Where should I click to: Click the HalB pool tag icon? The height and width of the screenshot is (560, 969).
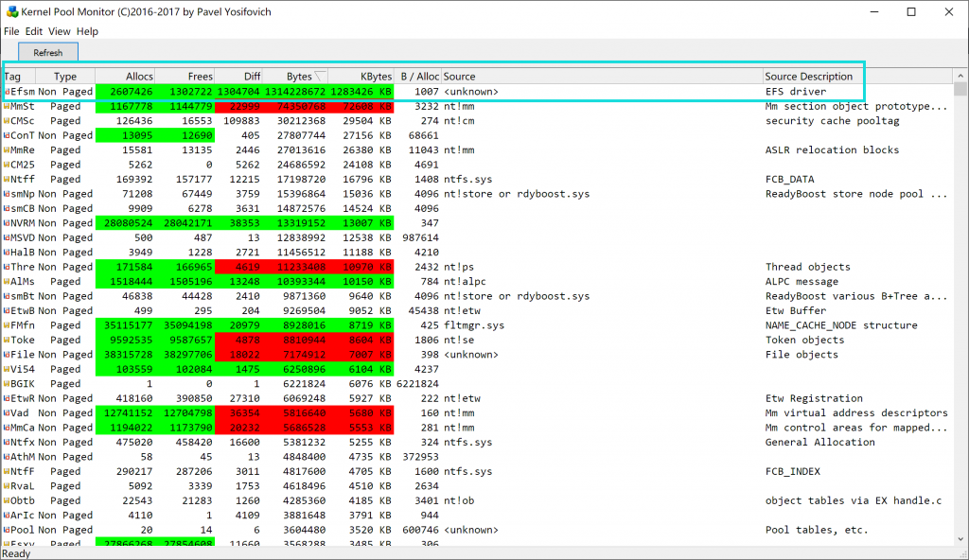(x=7, y=253)
